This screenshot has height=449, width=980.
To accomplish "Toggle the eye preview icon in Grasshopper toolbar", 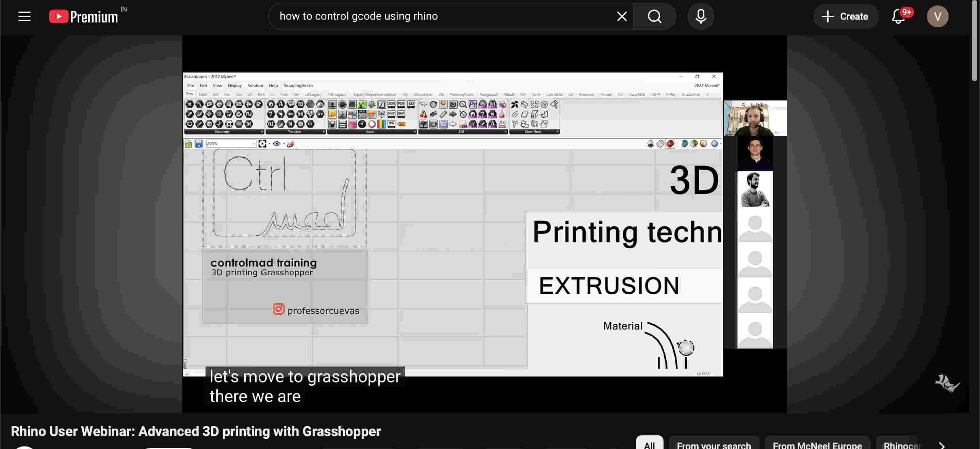I will [277, 143].
